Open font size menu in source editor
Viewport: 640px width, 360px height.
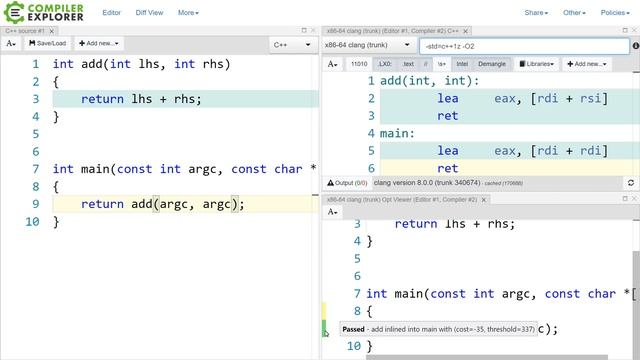tap(11, 43)
